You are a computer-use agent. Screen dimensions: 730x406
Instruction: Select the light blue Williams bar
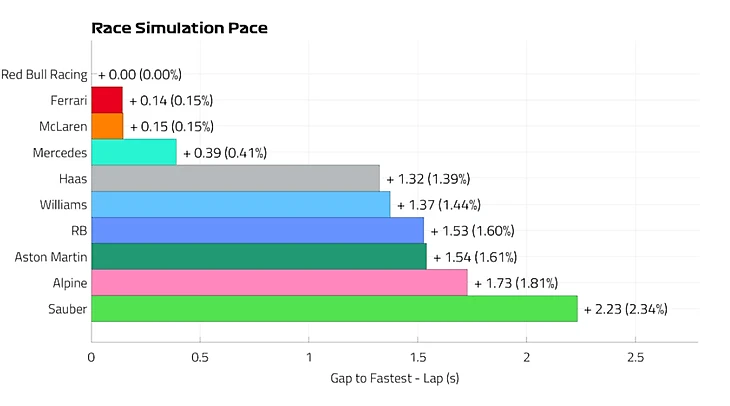tap(240, 205)
